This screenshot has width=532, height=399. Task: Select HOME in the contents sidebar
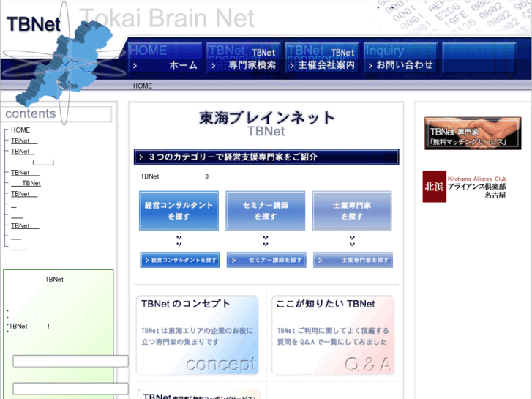[x=20, y=130]
